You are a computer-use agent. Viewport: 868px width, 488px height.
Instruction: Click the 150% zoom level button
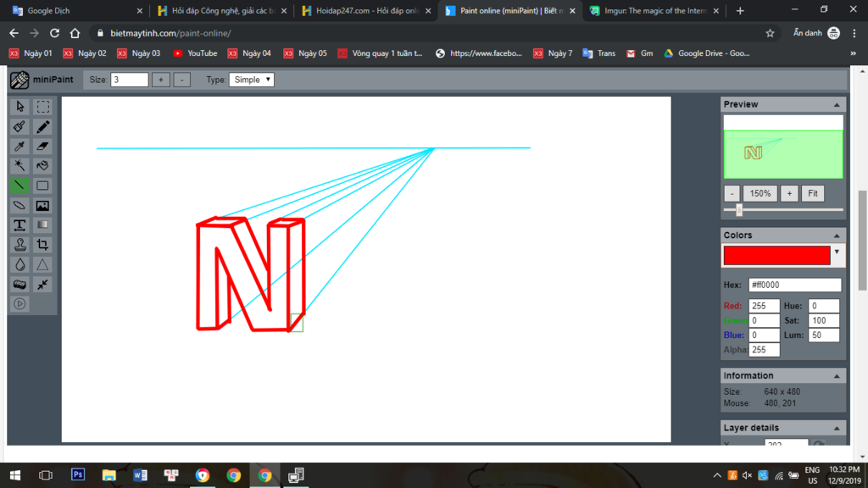(760, 194)
